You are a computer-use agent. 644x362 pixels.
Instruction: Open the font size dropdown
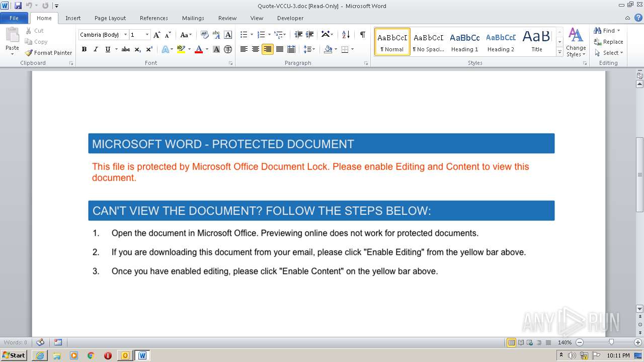(x=147, y=35)
